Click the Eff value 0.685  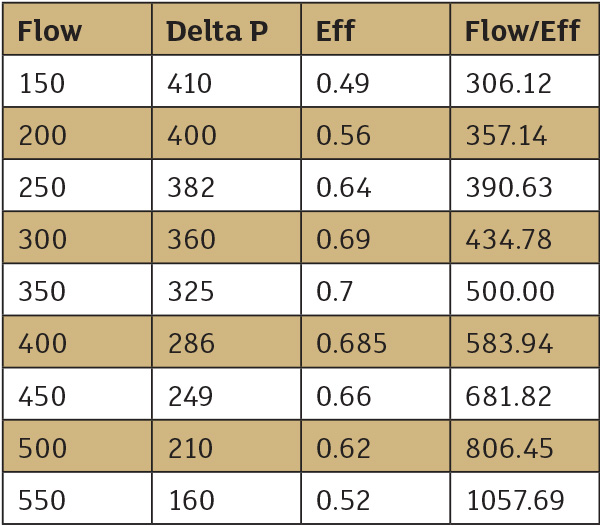click(x=351, y=344)
